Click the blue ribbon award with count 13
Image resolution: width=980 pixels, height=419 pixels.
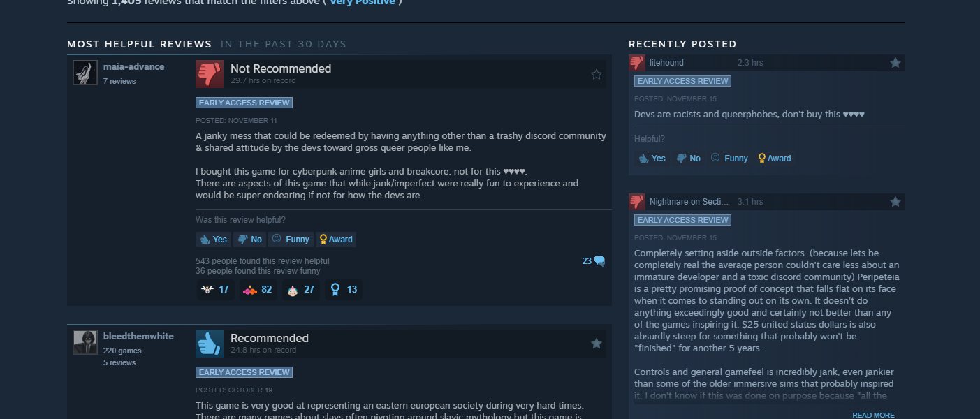tap(344, 289)
